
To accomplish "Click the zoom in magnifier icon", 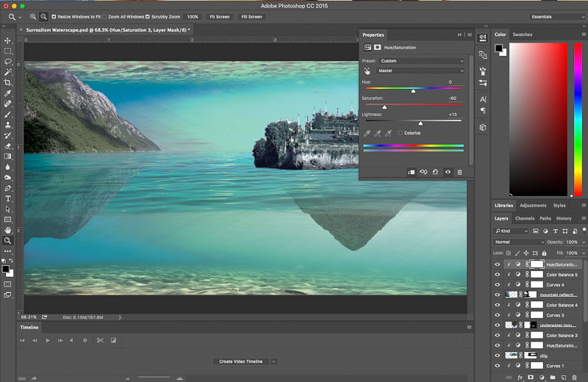I will tap(33, 16).
